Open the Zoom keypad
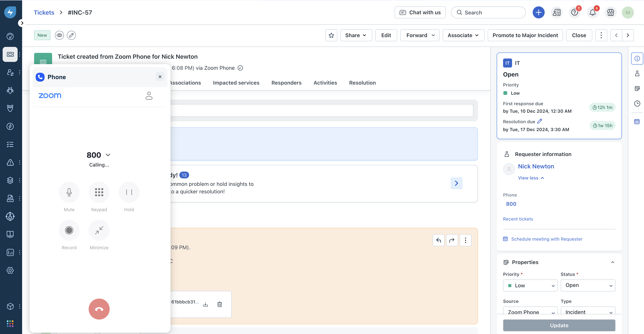The height and width of the screenshot is (334, 644). tap(99, 192)
